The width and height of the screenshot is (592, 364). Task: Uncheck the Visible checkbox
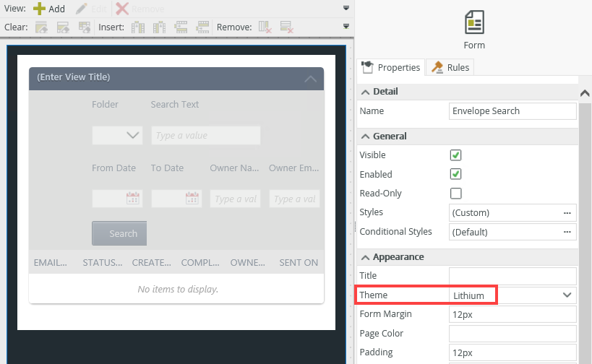455,155
